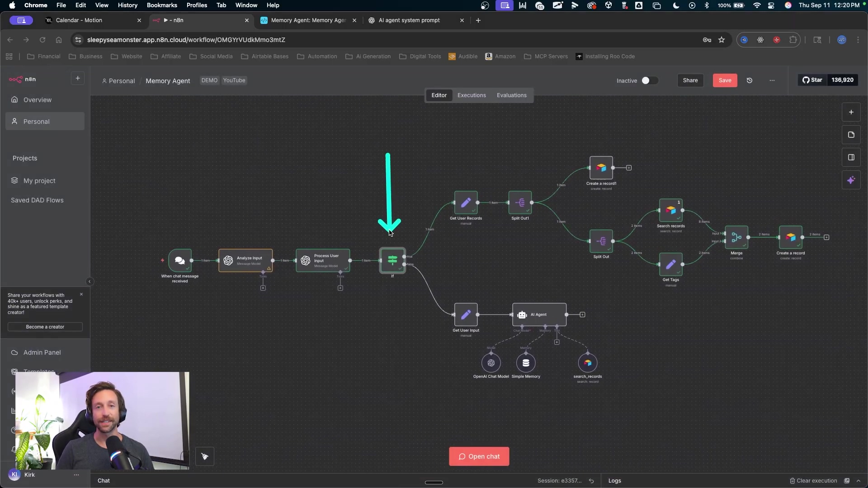Select the Merge node
This screenshot has height=488, width=868.
point(736,237)
